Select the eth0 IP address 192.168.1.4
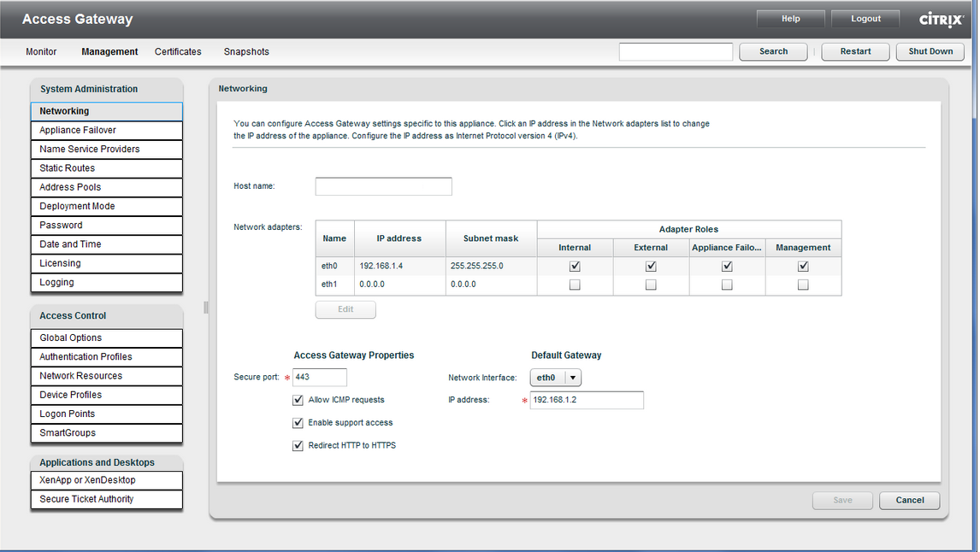The width and height of the screenshot is (980, 552). pyautogui.click(x=381, y=267)
